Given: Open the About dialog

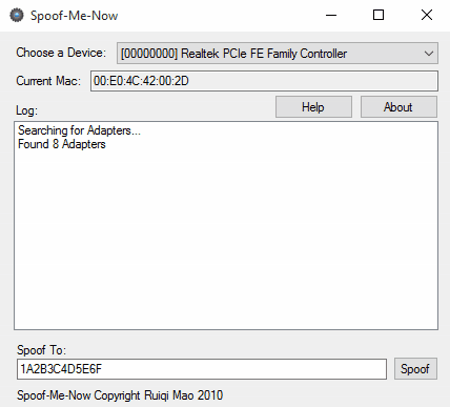Looking at the screenshot, I should coord(398,107).
